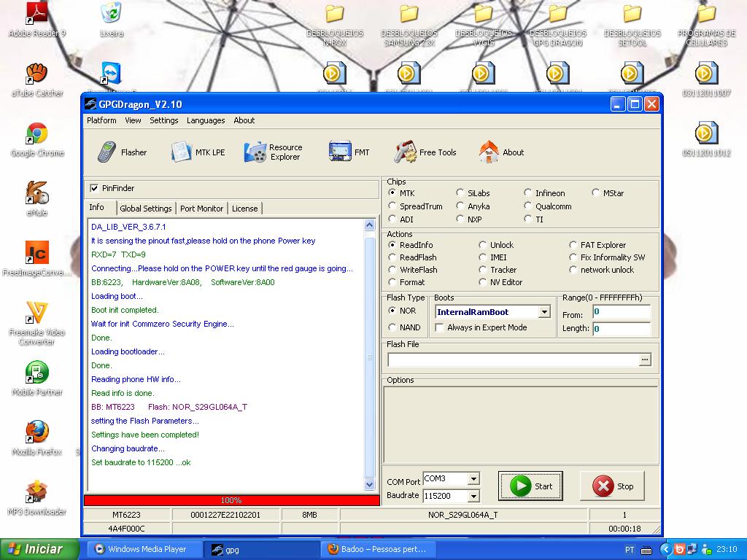Select NAND flash type
The image size is (747, 560).
[x=392, y=327]
